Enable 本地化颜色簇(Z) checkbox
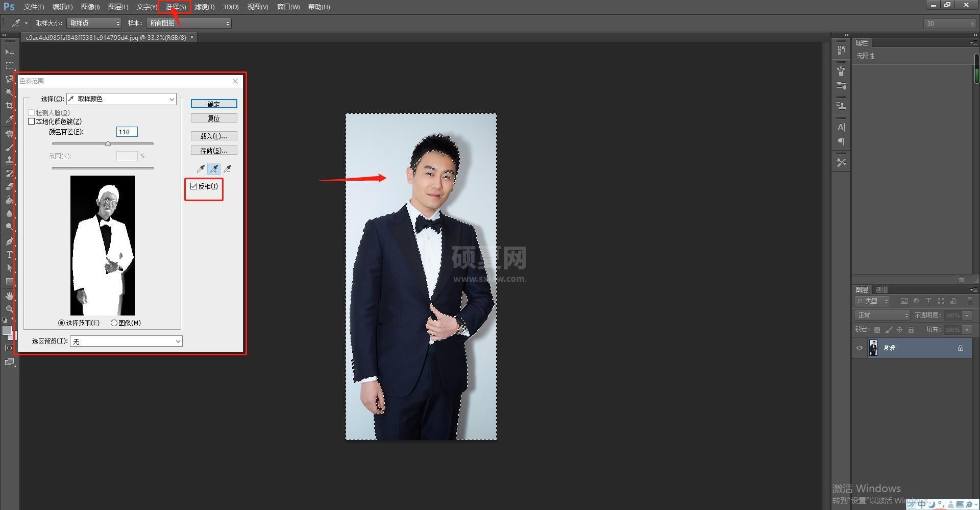Screen dimensions: 980x510 click(x=32, y=122)
